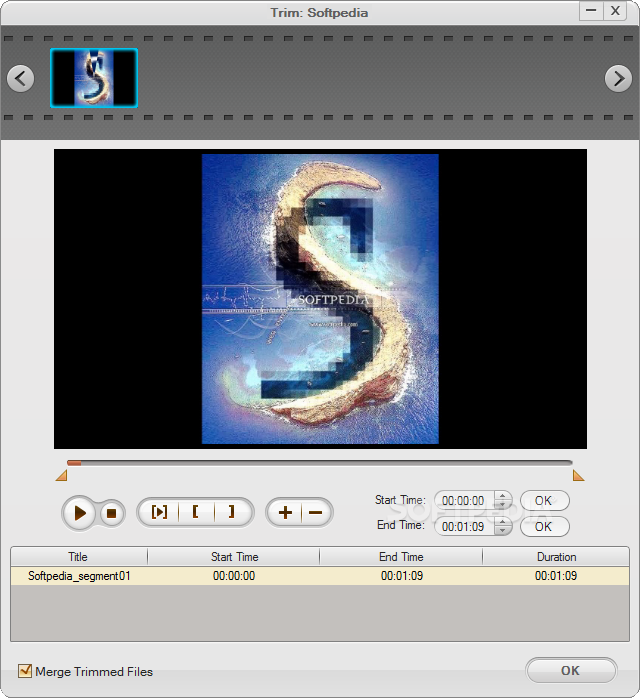This screenshot has height=698, width=640.
Task: Confirm End Time with its OK button
Action: [x=544, y=527]
